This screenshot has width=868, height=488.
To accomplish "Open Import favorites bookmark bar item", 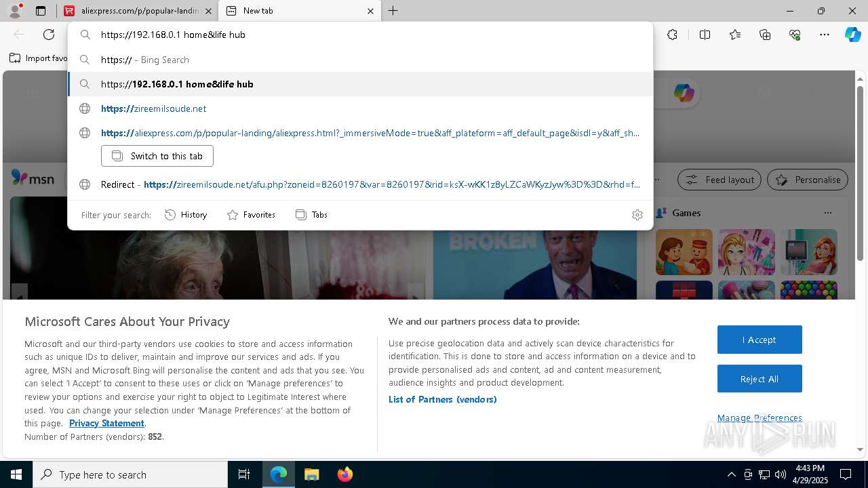I will [39, 58].
